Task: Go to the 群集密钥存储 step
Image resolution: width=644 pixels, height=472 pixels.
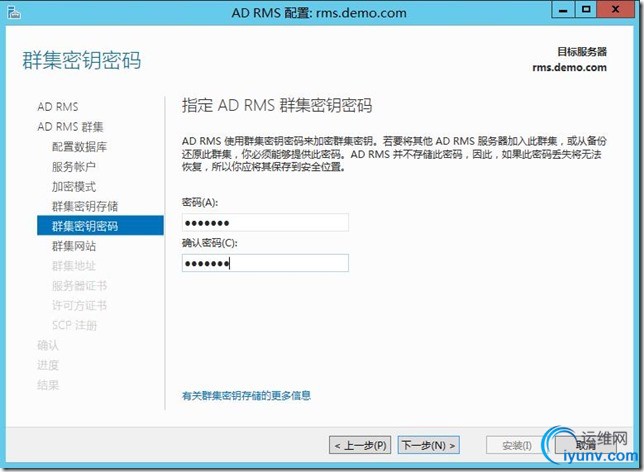Action: click(85, 206)
